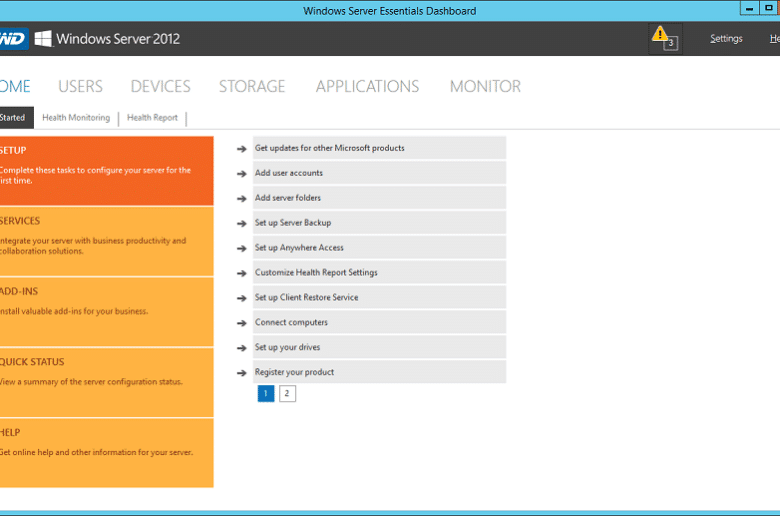The image size is (780, 516).
Task: Open Customize Health Report Settings task
Action: click(379, 272)
